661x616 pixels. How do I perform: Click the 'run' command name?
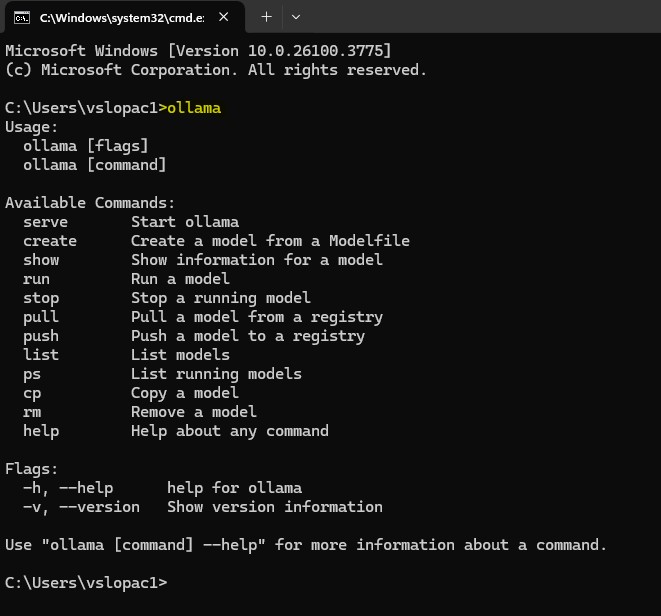pyautogui.click(x=36, y=279)
